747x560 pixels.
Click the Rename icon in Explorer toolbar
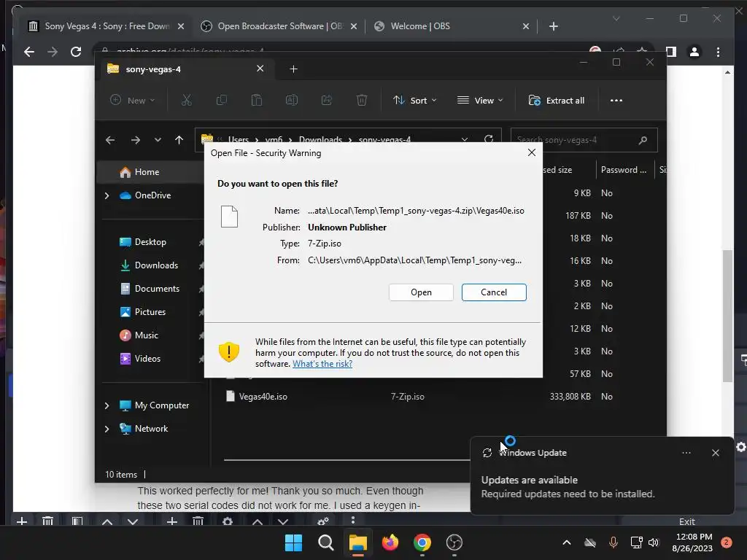click(292, 101)
